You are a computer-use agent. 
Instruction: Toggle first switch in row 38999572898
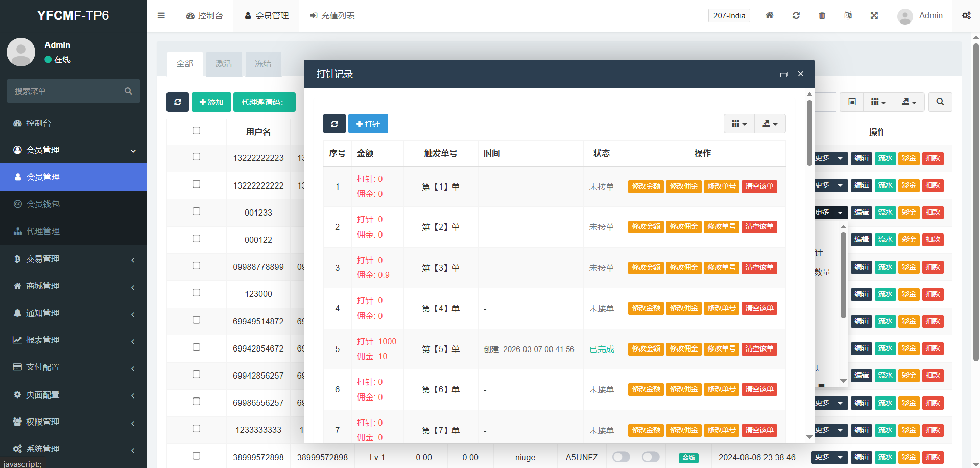pyautogui.click(x=621, y=457)
